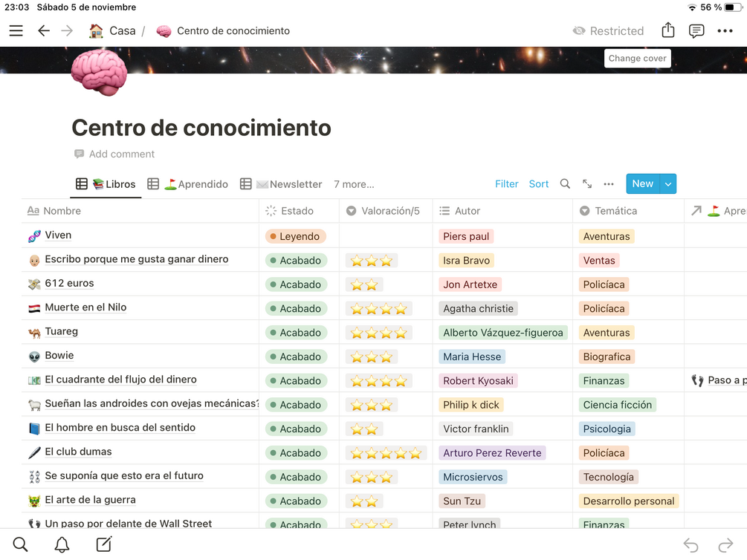Viewport: 747px width, 560px height.
Task: Switch to the Newsletter view tab
Action: tap(281, 184)
